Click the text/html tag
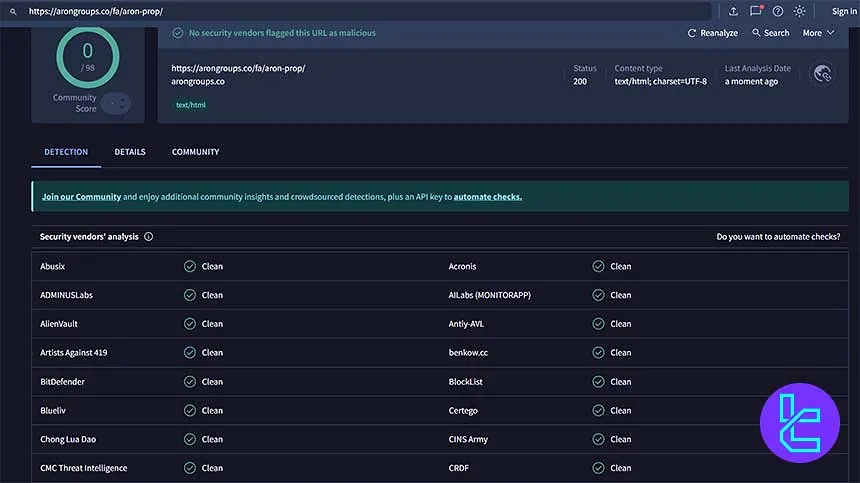Screen dimensions: 860x483 [190, 105]
